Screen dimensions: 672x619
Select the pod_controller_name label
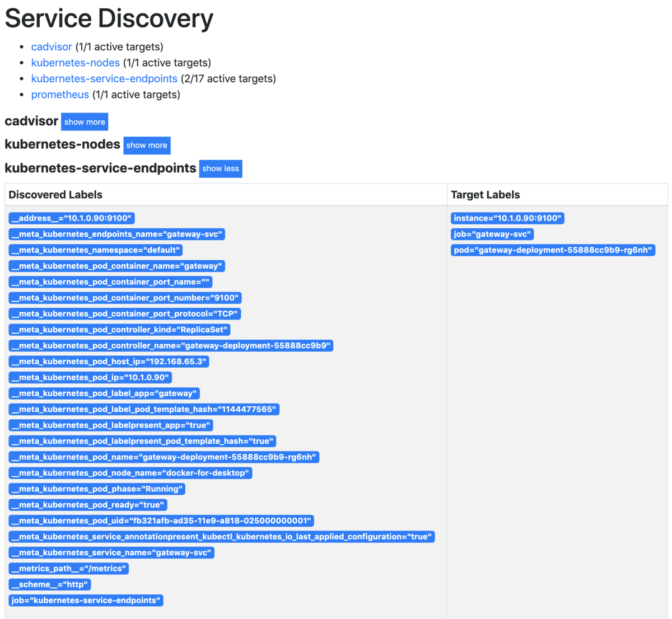[x=171, y=345]
